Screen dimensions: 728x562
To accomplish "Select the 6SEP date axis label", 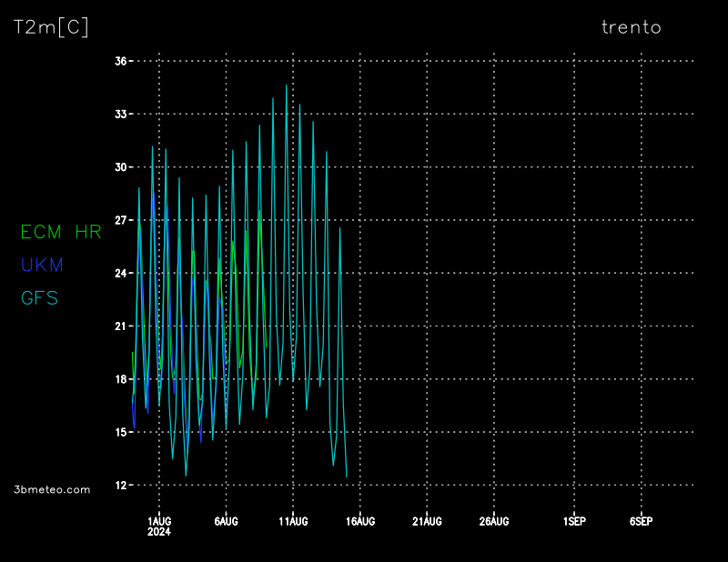I will pos(641,521).
